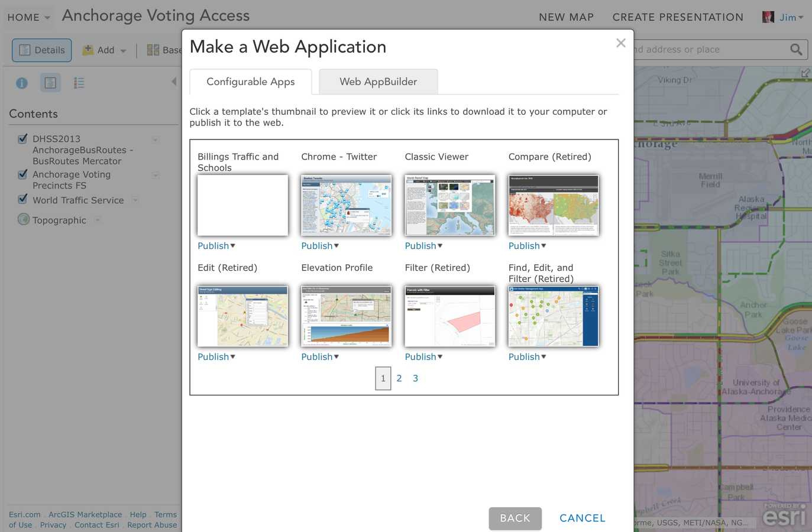The height and width of the screenshot is (532, 812).
Task: Open the HOME dropdown menu
Action: click(x=29, y=17)
